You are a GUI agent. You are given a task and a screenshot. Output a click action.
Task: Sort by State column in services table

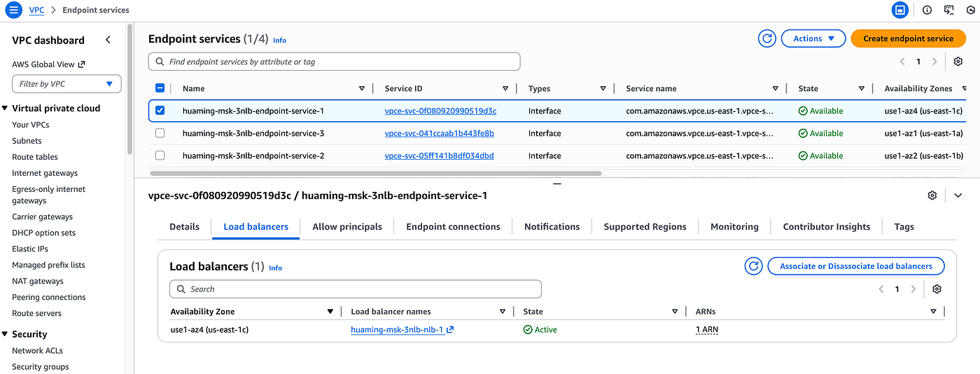pos(862,89)
